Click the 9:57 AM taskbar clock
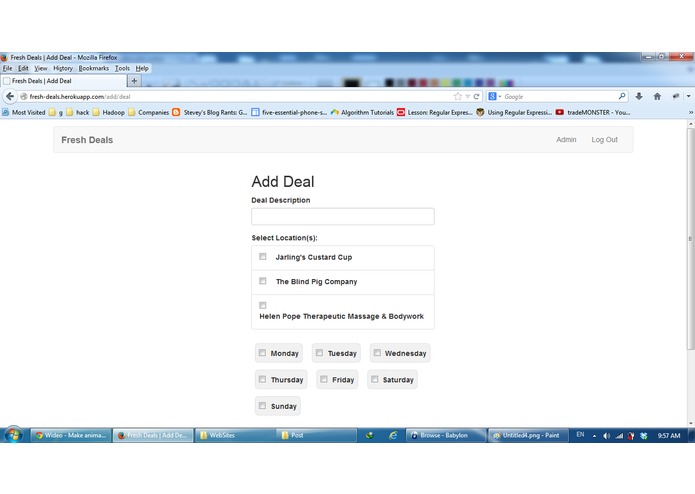 click(668, 436)
